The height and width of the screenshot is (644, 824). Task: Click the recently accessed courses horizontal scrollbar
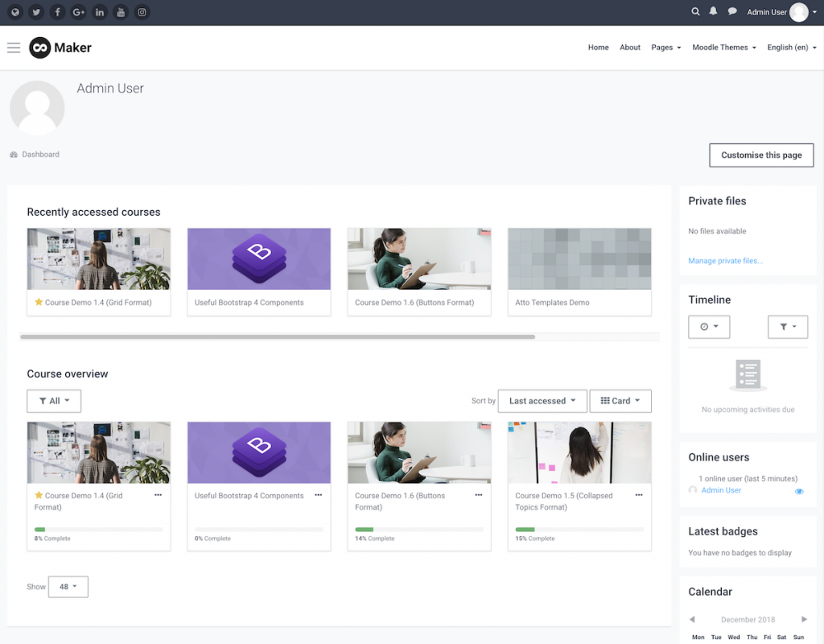(278, 336)
